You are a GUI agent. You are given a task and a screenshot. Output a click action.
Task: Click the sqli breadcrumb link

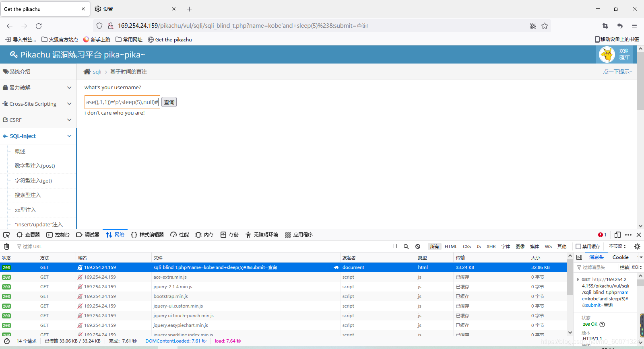97,72
